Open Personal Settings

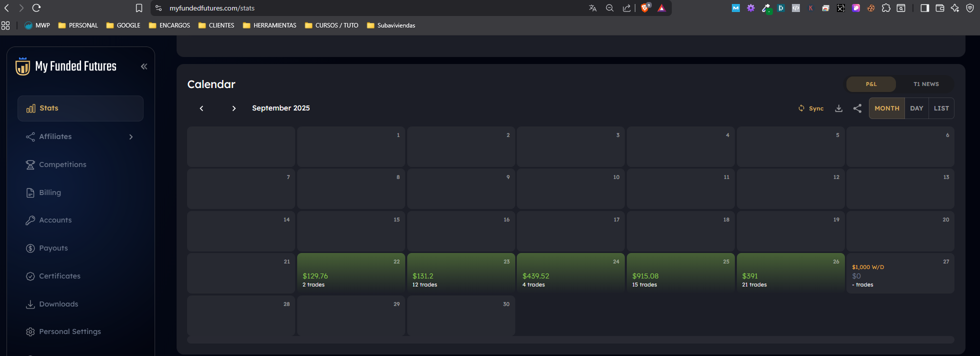click(x=70, y=331)
